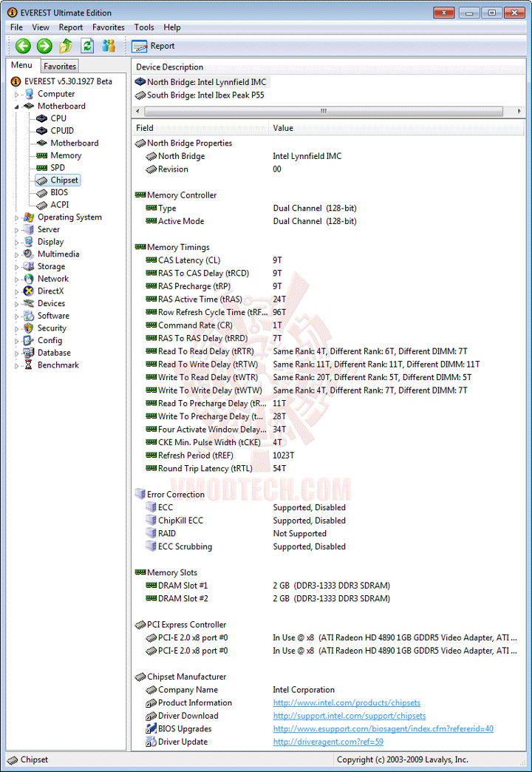Open the Favorites menu
532x772 pixels.
coord(109,27)
